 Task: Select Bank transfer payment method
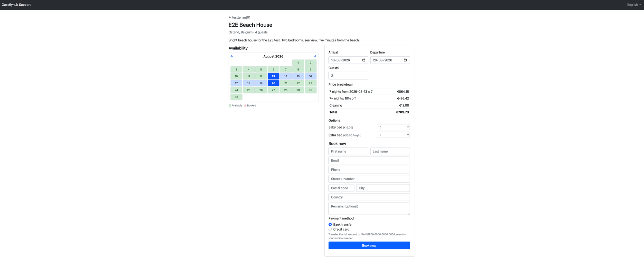[330, 224]
